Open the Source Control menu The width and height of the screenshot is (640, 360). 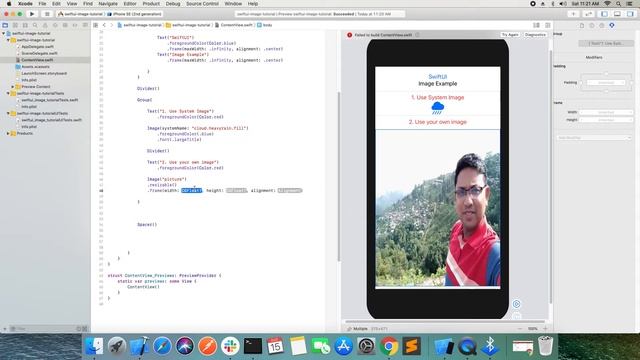(x=202, y=4)
